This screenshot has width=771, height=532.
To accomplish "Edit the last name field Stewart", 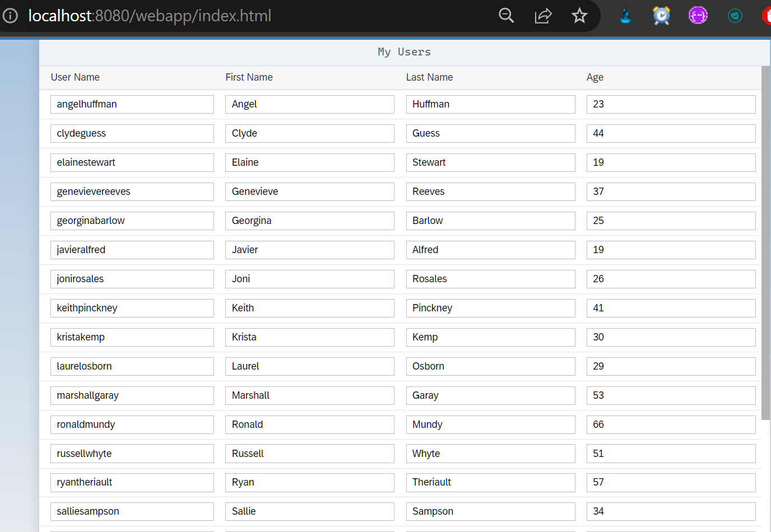I will pyautogui.click(x=491, y=162).
